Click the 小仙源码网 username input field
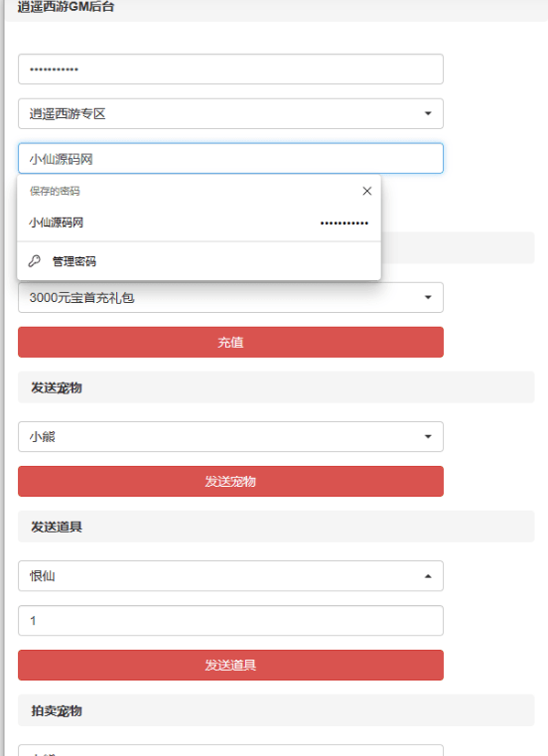This screenshot has width=548, height=756. [x=230, y=159]
